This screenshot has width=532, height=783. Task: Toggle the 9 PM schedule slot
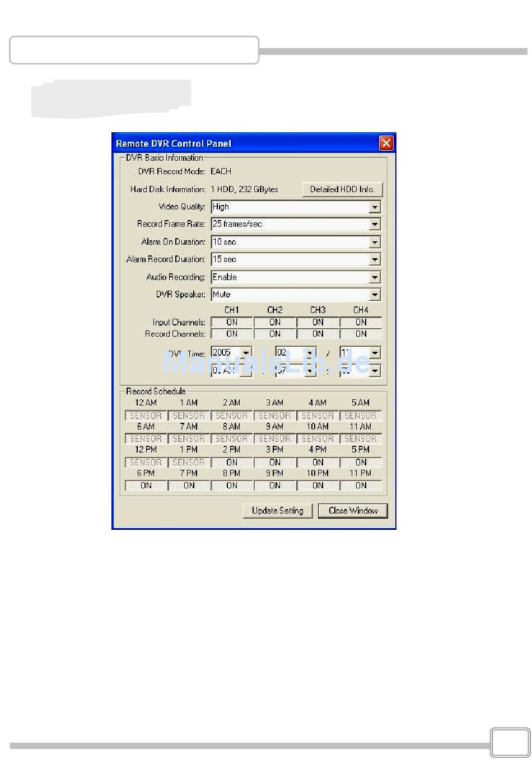point(275,486)
